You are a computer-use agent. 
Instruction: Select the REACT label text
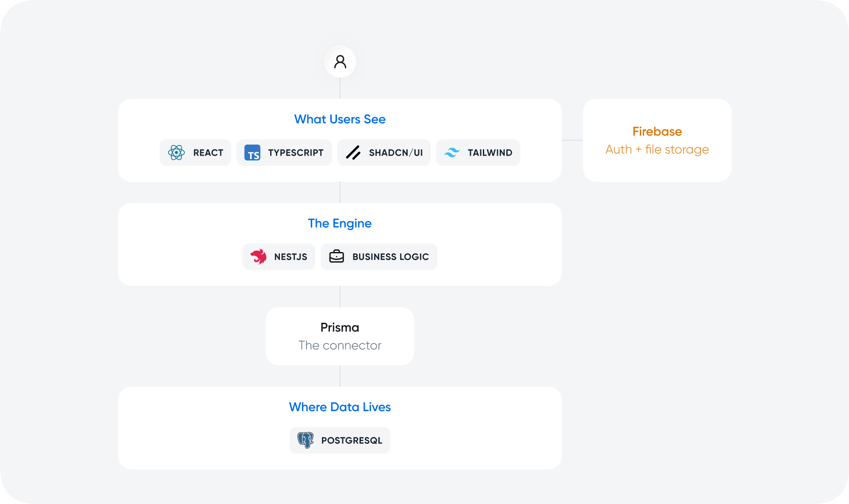tap(208, 153)
